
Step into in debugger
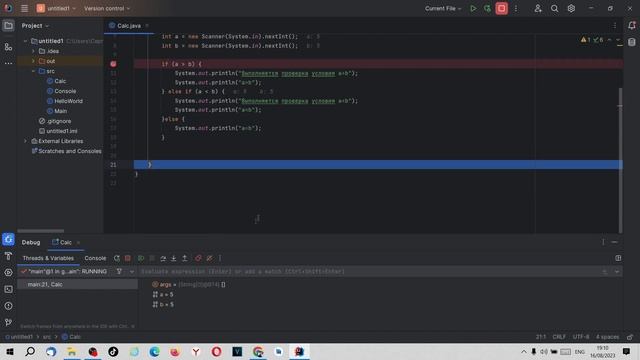pyautogui.click(x=173, y=258)
